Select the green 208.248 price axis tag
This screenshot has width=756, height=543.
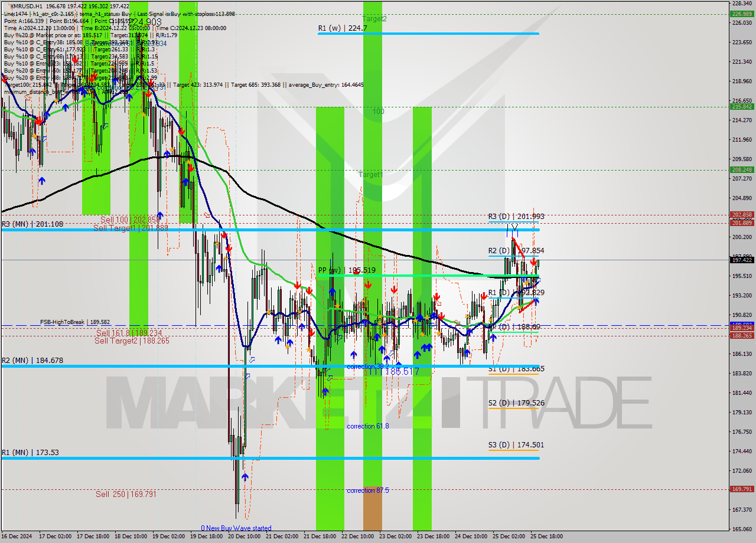point(742,170)
